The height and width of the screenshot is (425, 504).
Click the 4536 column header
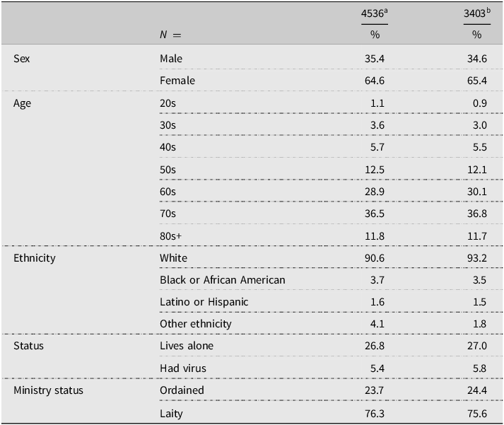[x=374, y=13]
